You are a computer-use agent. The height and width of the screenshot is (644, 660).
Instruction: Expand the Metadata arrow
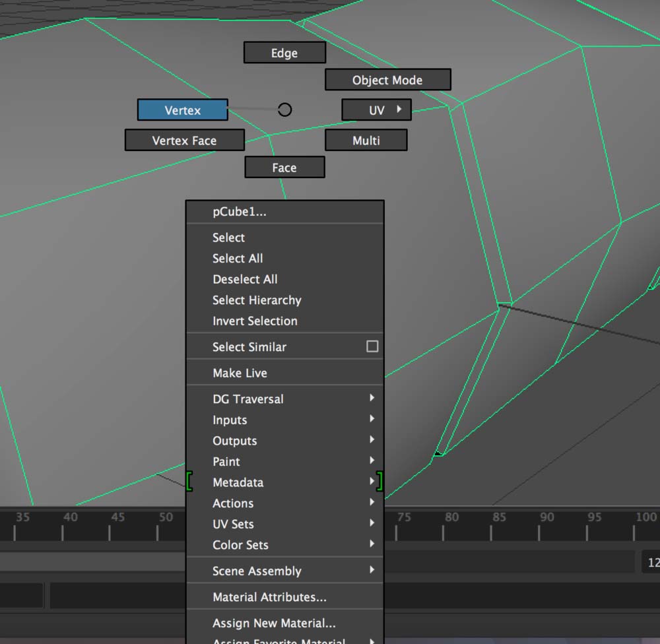click(x=372, y=480)
